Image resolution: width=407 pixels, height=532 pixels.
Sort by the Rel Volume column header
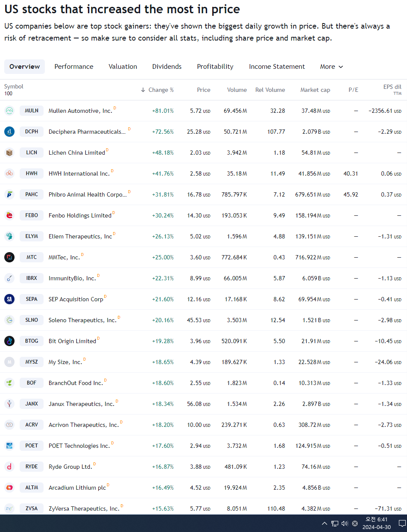[270, 90]
